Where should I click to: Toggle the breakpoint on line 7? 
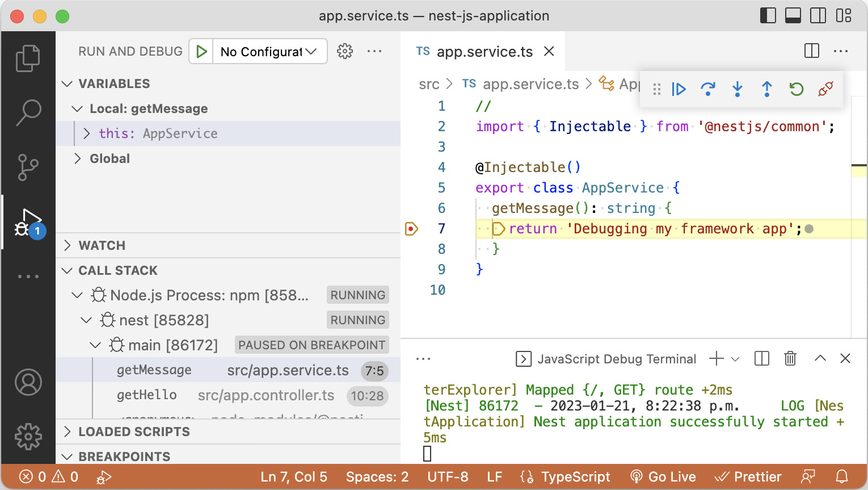(411, 228)
